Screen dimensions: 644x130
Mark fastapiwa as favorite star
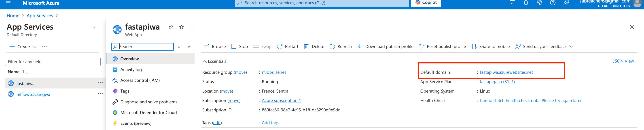[182, 27]
